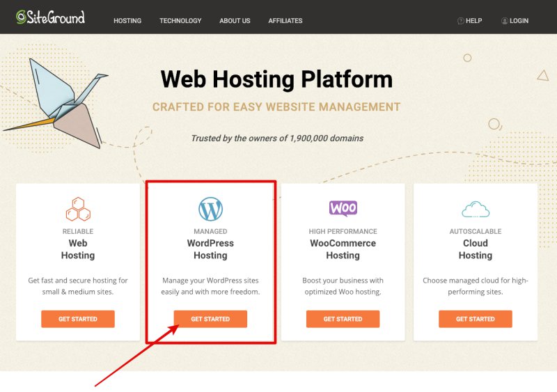The image size is (557, 392).
Task: Click the help question mark icon
Action: (461, 21)
